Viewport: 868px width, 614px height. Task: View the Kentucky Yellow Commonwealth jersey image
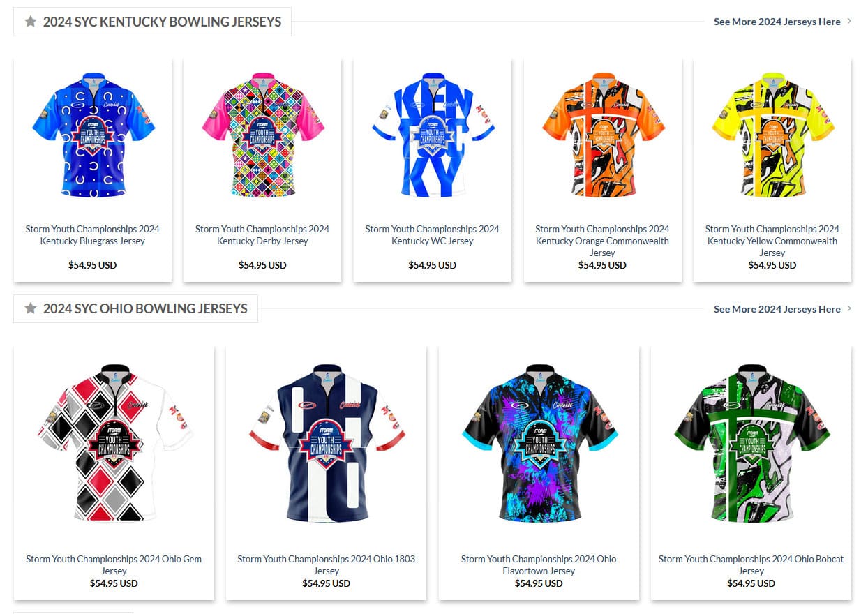(772, 135)
